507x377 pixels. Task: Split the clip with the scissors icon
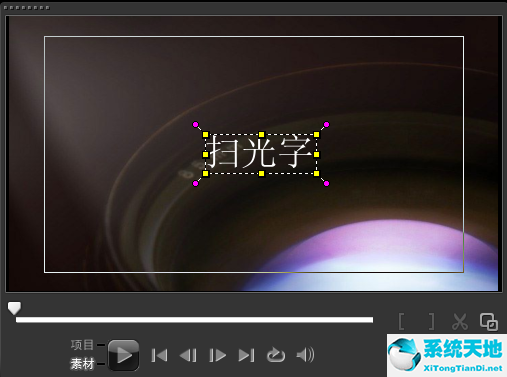[x=460, y=322]
